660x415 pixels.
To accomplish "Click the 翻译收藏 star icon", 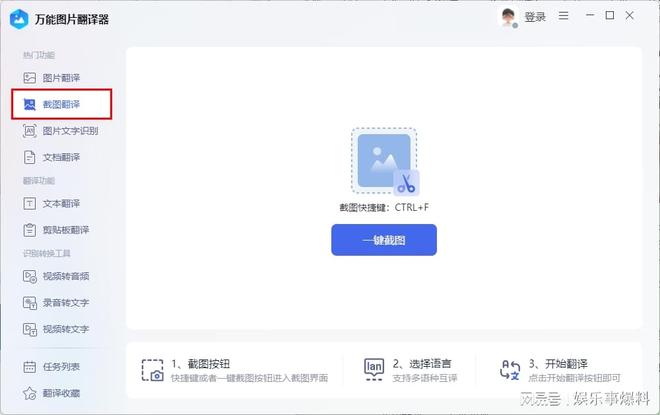I will point(29,394).
